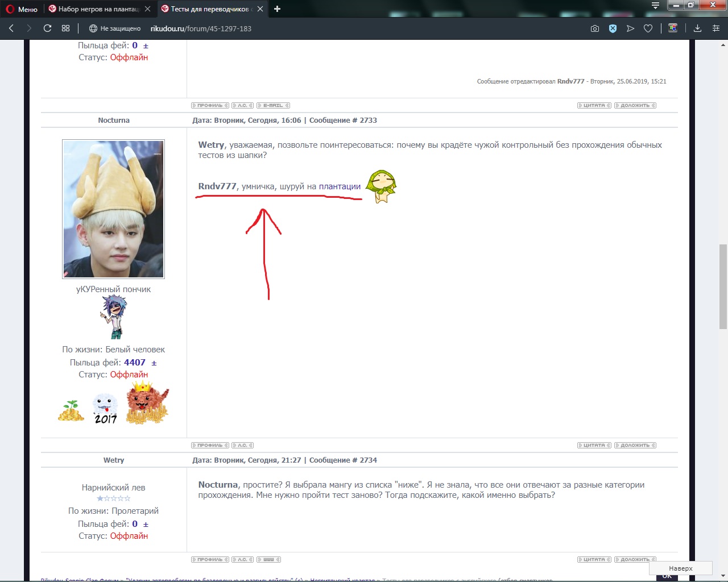Close the Тесты для переводчиков tab
This screenshot has height=582, width=728.
[260, 9]
